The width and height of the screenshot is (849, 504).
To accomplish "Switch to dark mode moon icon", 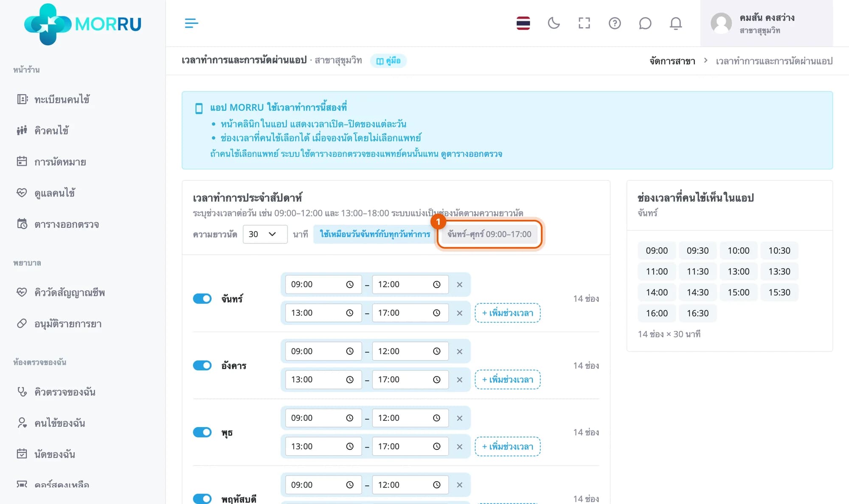I will [554, 23].
